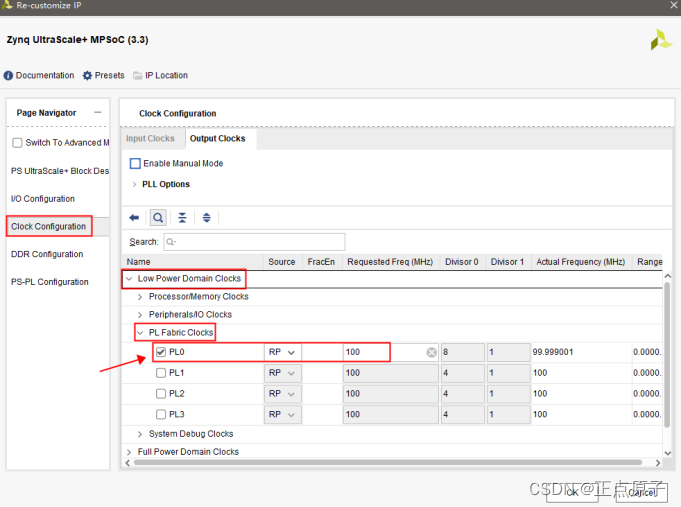Switch to the Input Clocks tab
The image size is (681, 507).
150,139
